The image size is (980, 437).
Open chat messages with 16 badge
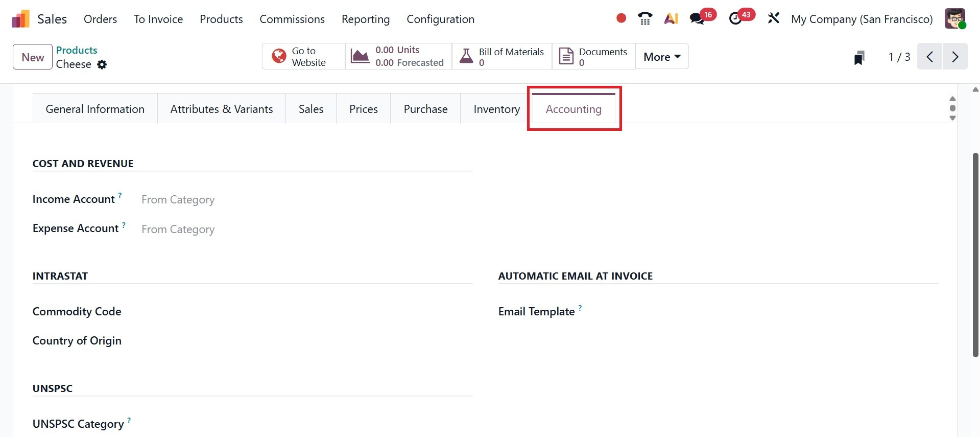[x=698, y=19]
